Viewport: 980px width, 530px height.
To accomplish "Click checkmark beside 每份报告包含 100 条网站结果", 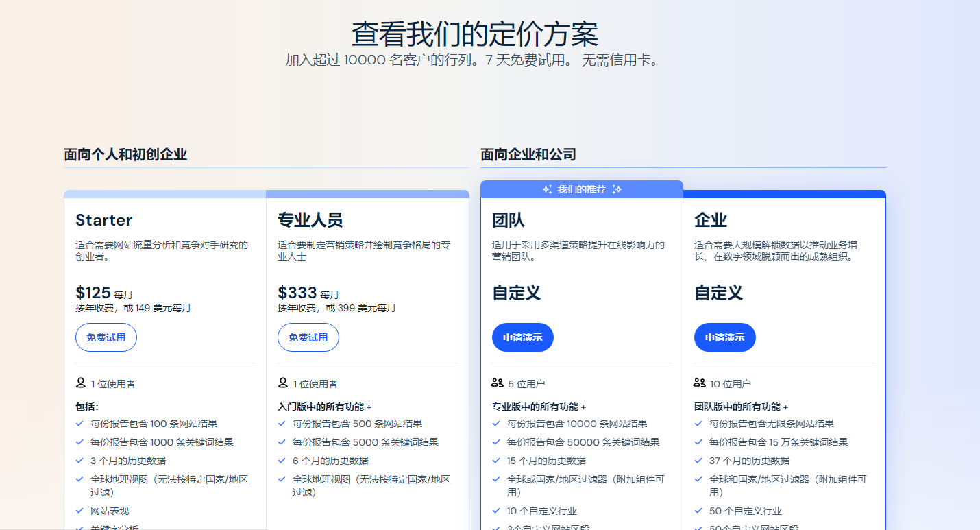I will (x=80, y=424).
